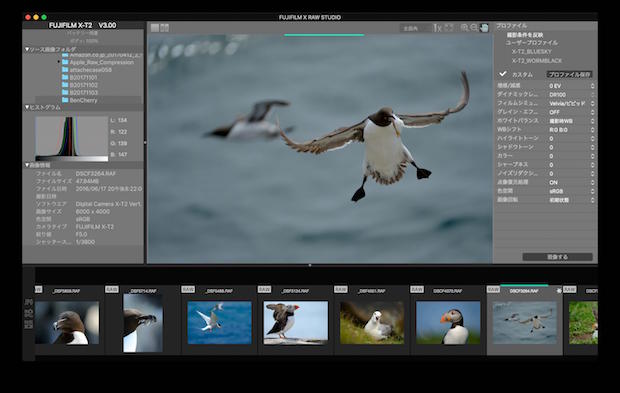Switch to single image view icon

pyautogui.click(x=155, y=28)
